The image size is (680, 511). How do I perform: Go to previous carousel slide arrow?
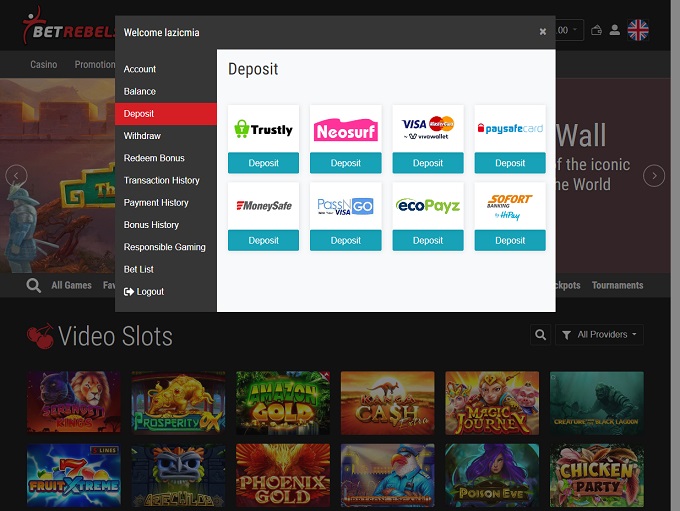point(16,176)
